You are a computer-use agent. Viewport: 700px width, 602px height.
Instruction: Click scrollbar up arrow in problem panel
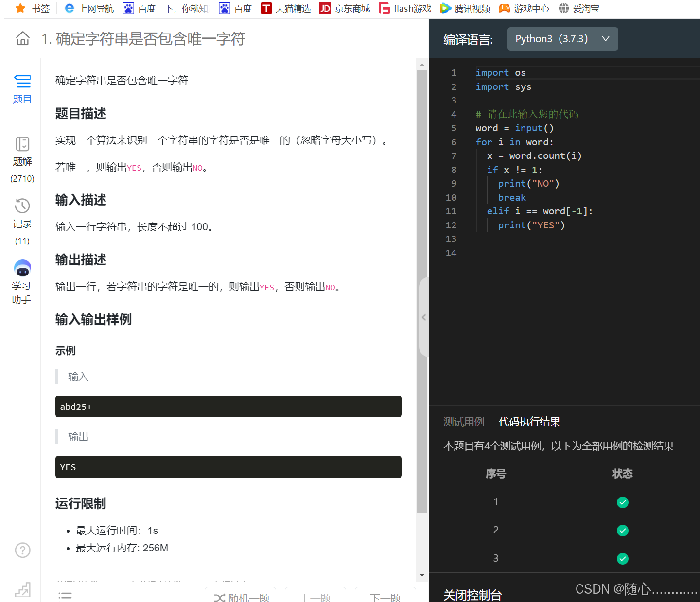(x=422, y=65)
